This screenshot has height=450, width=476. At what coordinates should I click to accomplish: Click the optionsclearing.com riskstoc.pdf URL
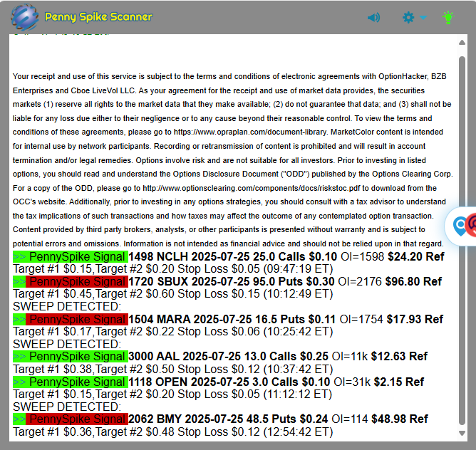252,188
